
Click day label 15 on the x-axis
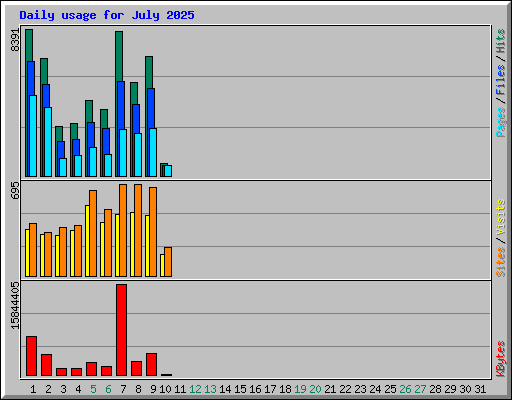click(x=240, y=389)
